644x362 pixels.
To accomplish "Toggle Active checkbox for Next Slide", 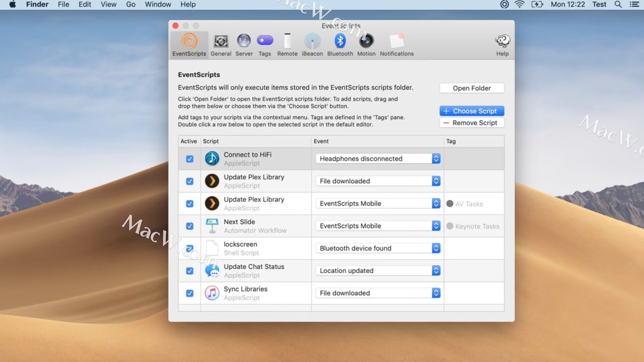I will (190, 226).
